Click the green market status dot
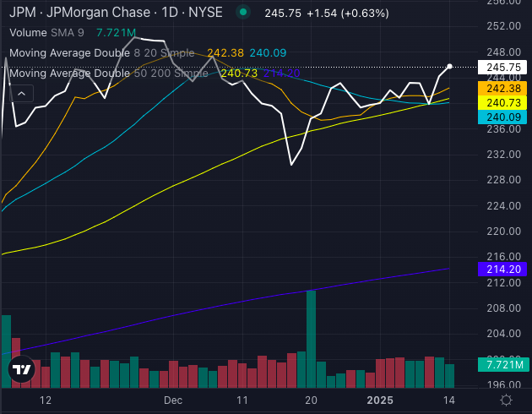This screenshot has width=532, height=414. [243, 13]
